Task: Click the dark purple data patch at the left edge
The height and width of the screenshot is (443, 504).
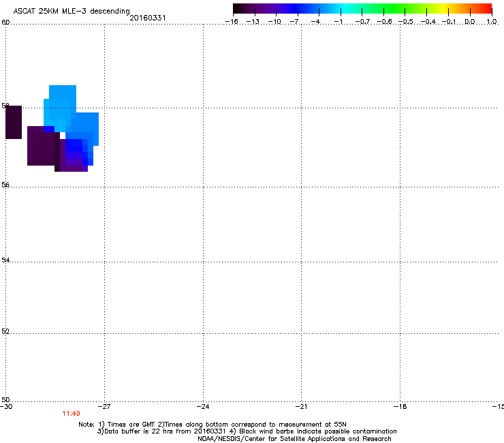Action: tap(14, 122)
